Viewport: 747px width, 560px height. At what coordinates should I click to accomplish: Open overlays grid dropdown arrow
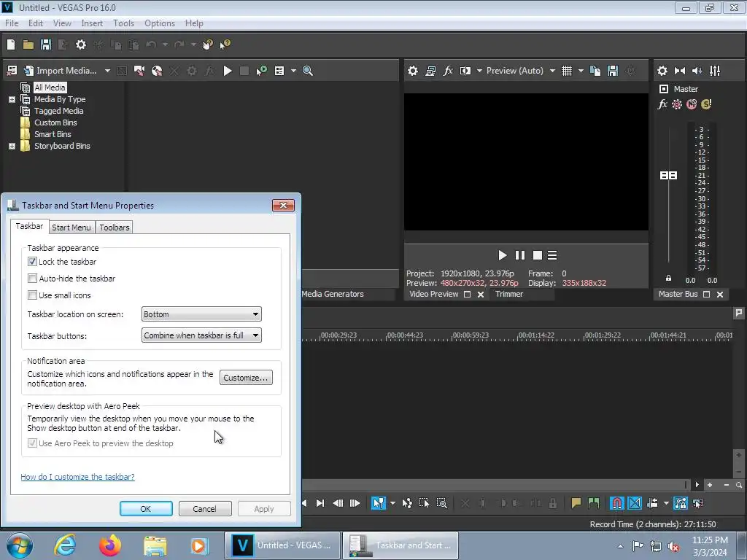point(580,71)
